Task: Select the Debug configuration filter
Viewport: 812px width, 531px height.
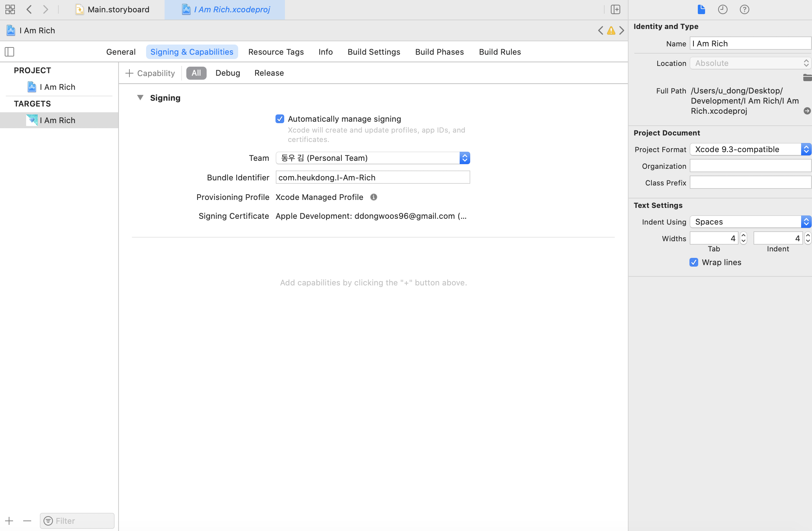Action: point(228,73)
